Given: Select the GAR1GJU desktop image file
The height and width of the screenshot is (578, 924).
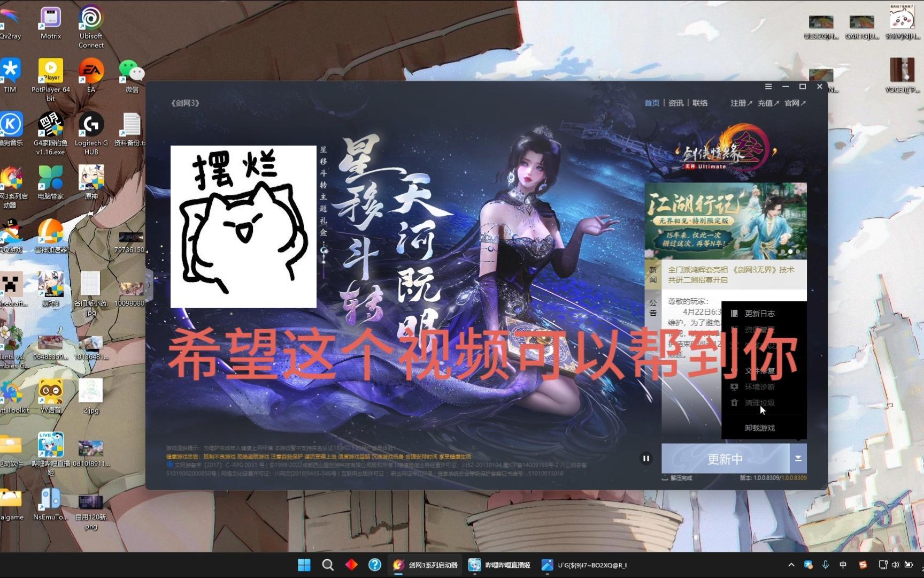Looking at the screenshot, I should click(861, 28).
